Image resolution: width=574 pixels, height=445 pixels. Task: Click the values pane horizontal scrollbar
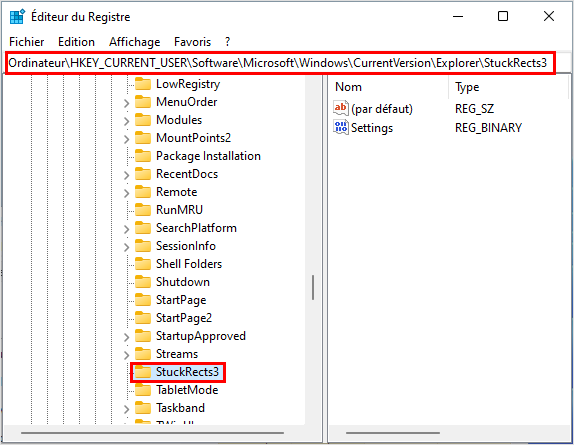[x=393, y=433]
